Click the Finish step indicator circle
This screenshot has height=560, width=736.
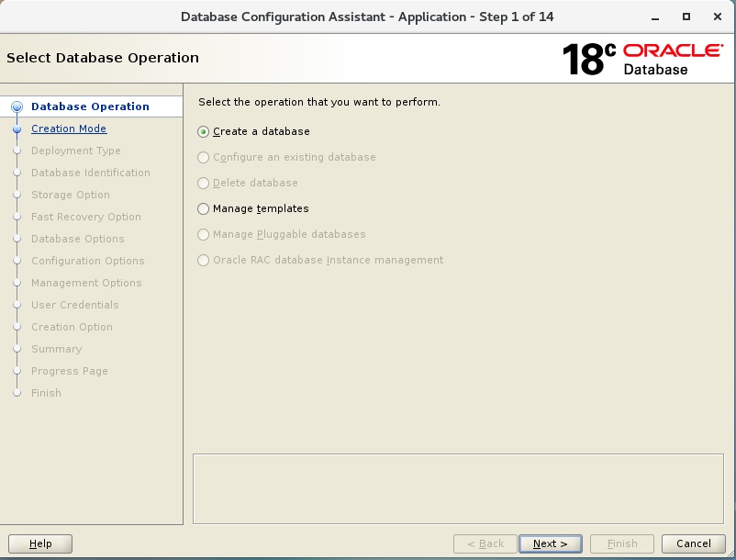tap(18, 393)
